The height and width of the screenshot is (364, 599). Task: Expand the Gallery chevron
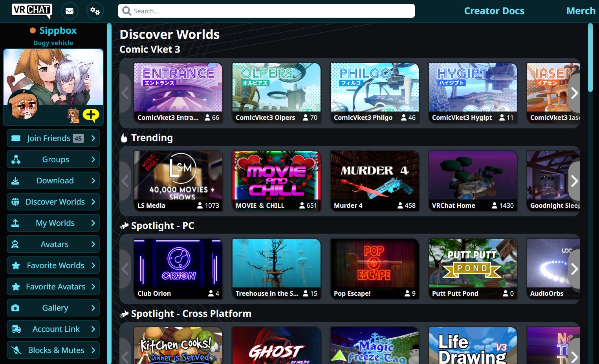[93, 308]
